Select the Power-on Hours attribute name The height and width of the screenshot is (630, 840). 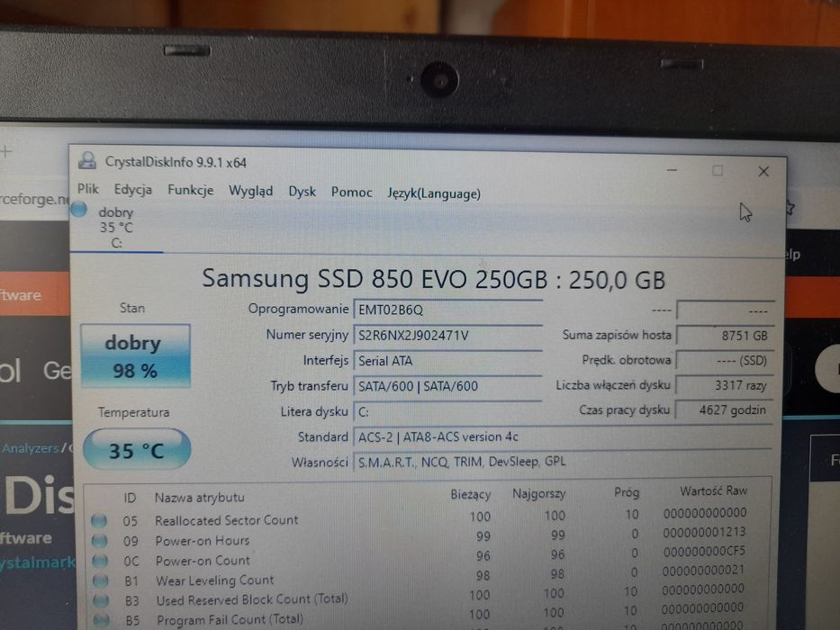point(203,541)
